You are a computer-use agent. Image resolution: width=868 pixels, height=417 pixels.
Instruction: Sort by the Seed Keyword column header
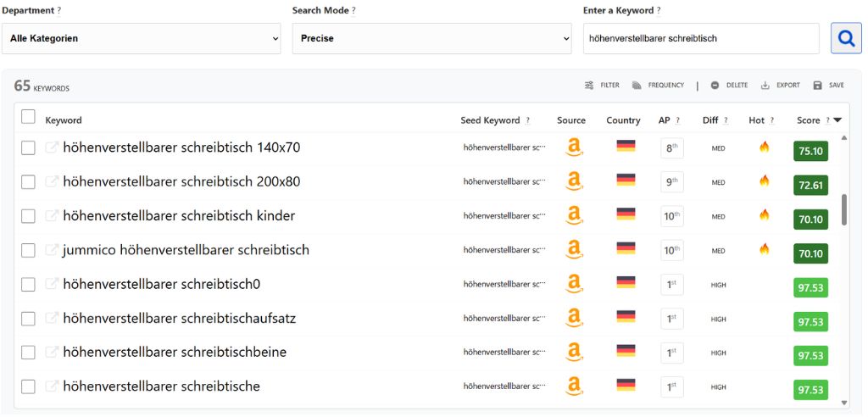(x=490, y=120)
